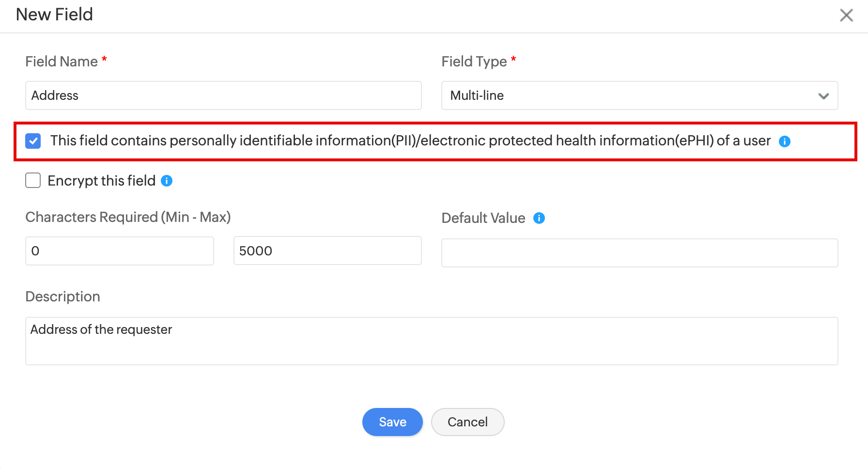Focus the minimum characters field showing 0
This screenshot has width=868, height=469.
click(119, 251)
